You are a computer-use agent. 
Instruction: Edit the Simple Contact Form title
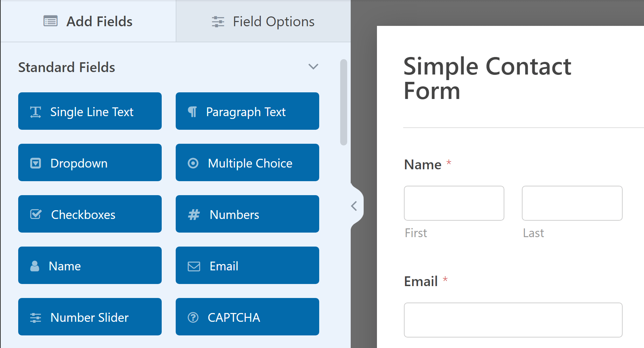(x=487, y=79)
